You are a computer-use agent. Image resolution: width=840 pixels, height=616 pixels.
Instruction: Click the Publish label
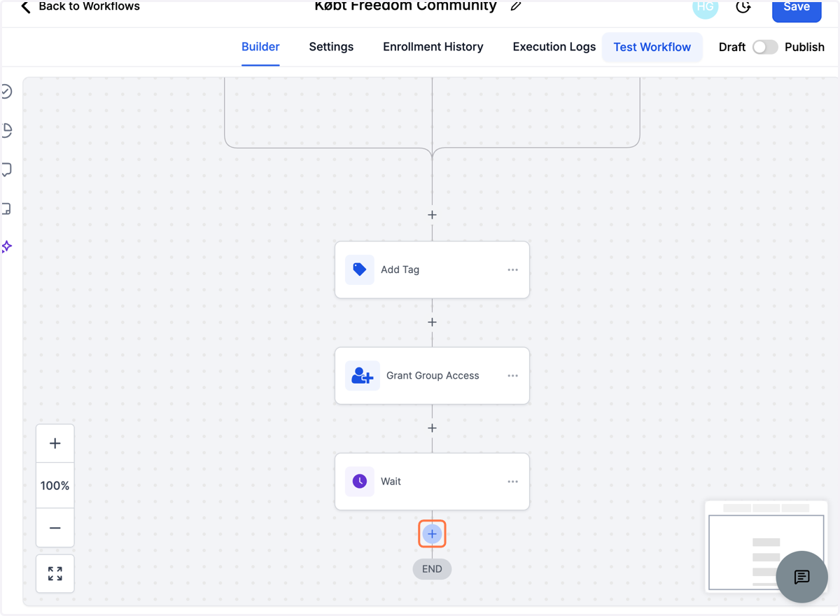[804, 47]
